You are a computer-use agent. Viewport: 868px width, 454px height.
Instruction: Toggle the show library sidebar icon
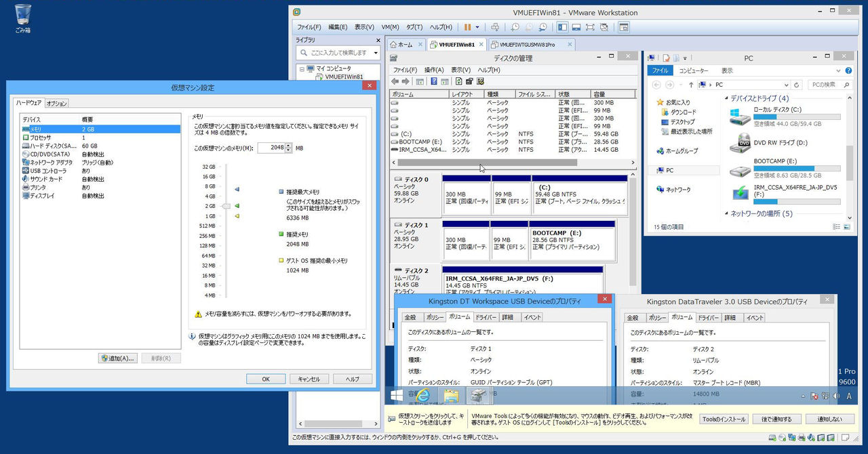(x=562, y=27)
